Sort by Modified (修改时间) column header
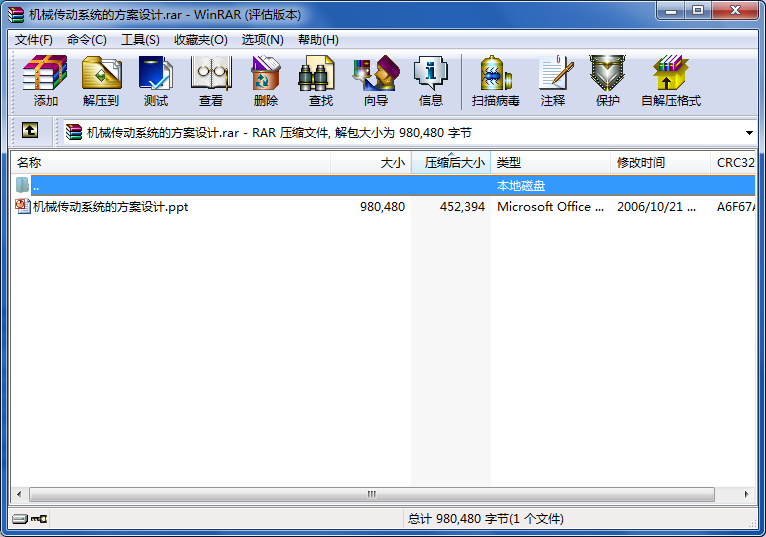This screenshot has width=766, height=537. [x=660, y=163]
